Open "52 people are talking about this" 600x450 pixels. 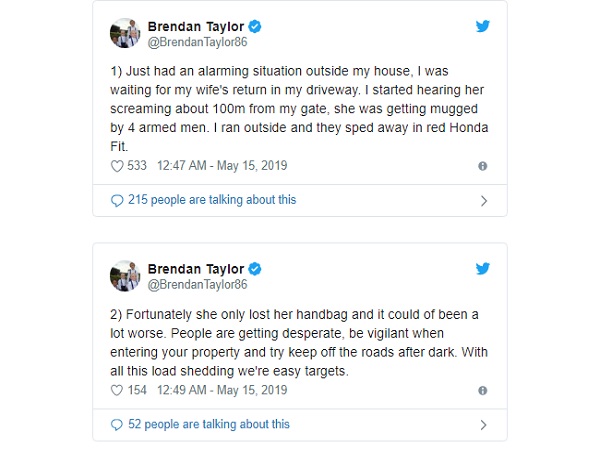(x=208, y=424)
